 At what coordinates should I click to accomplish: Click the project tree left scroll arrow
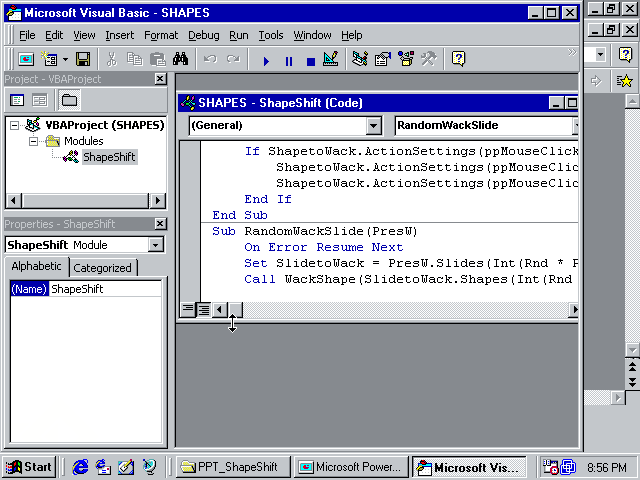click(x=14, y=200)
